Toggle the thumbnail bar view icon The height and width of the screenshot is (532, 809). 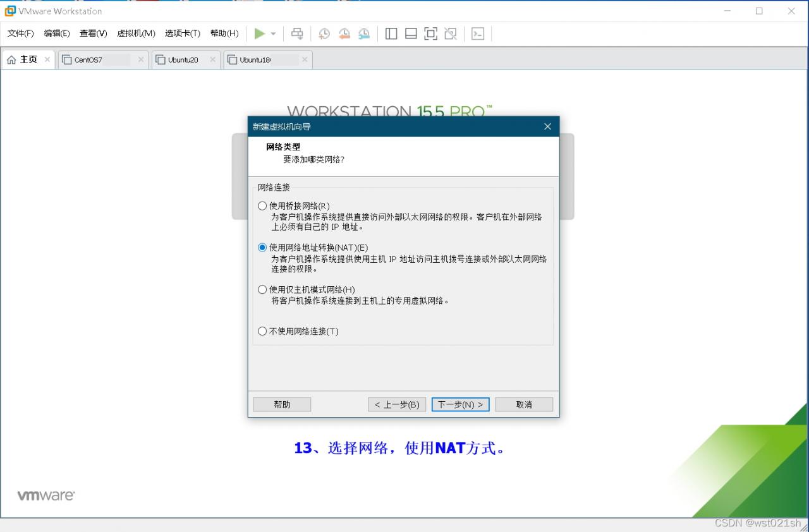coord(411,33)
